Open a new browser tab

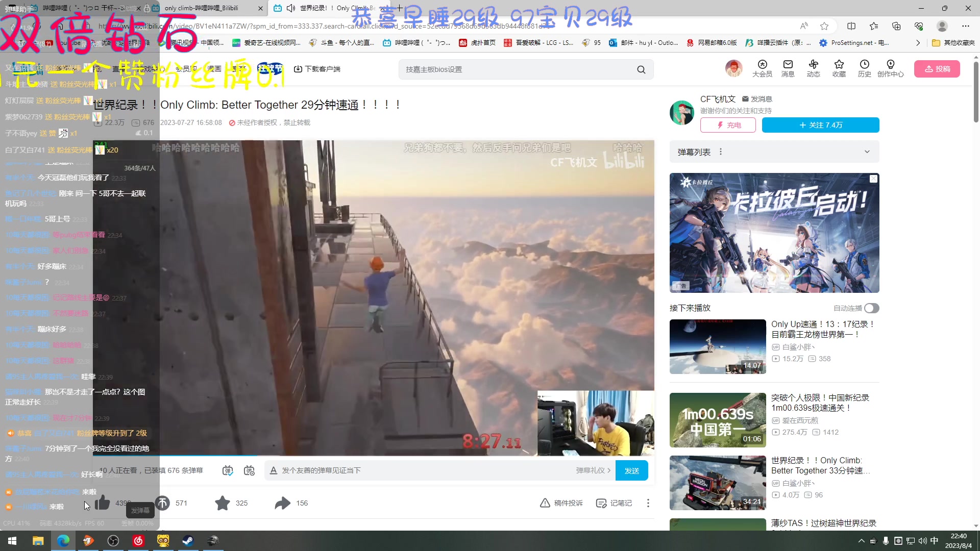click(x=400, y=8)
